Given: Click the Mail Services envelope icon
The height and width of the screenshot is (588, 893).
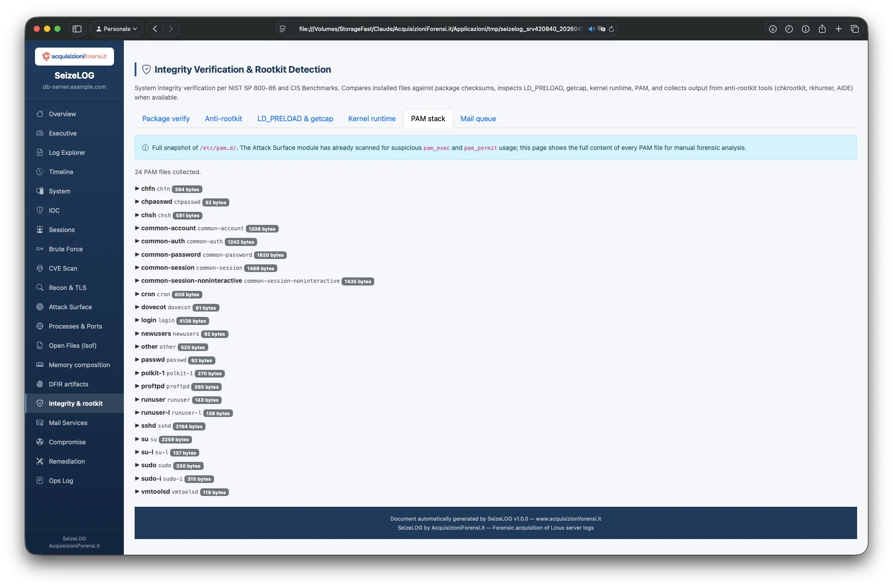Looking at the screenshot, I should click(40, 422).
